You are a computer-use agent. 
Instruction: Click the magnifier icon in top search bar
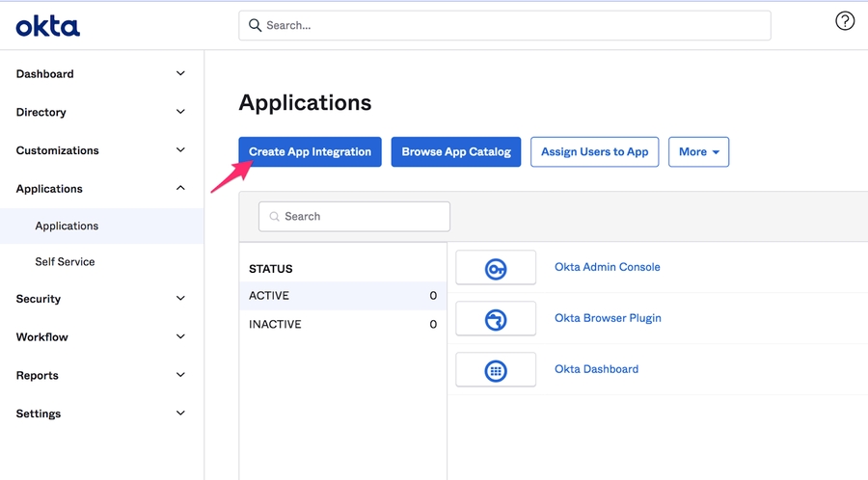click(x=256, y=26)
